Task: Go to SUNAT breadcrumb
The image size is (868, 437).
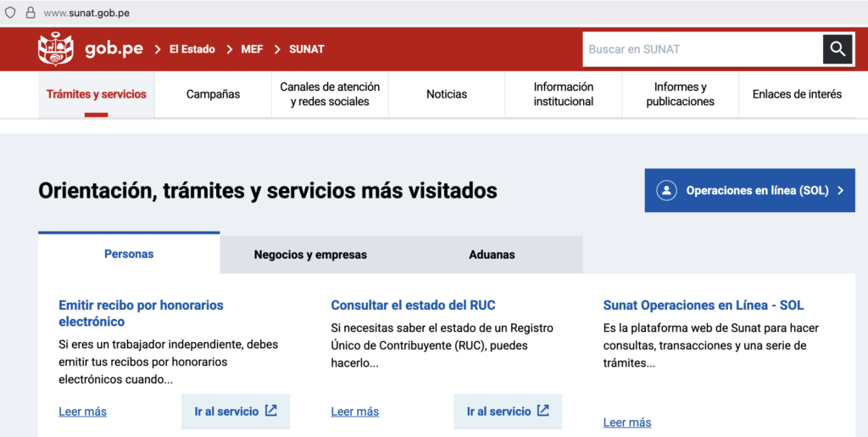Action: point(307,49)
